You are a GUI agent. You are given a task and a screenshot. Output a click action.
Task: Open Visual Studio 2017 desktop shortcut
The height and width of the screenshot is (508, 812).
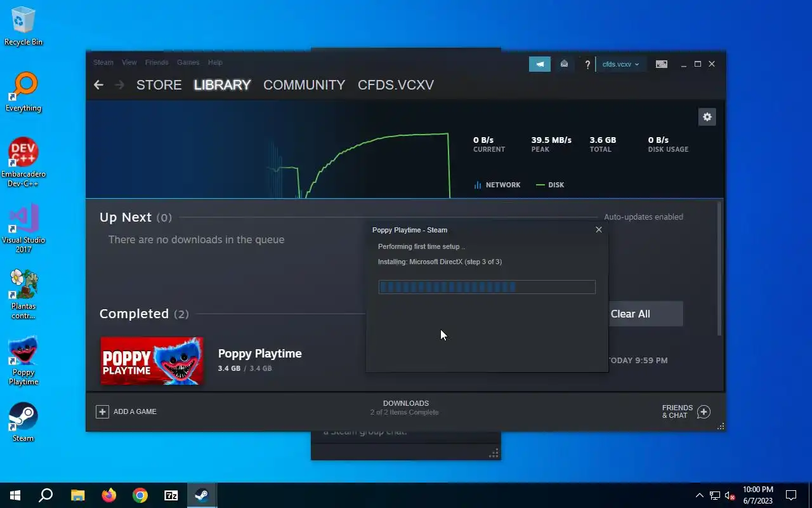23,229
